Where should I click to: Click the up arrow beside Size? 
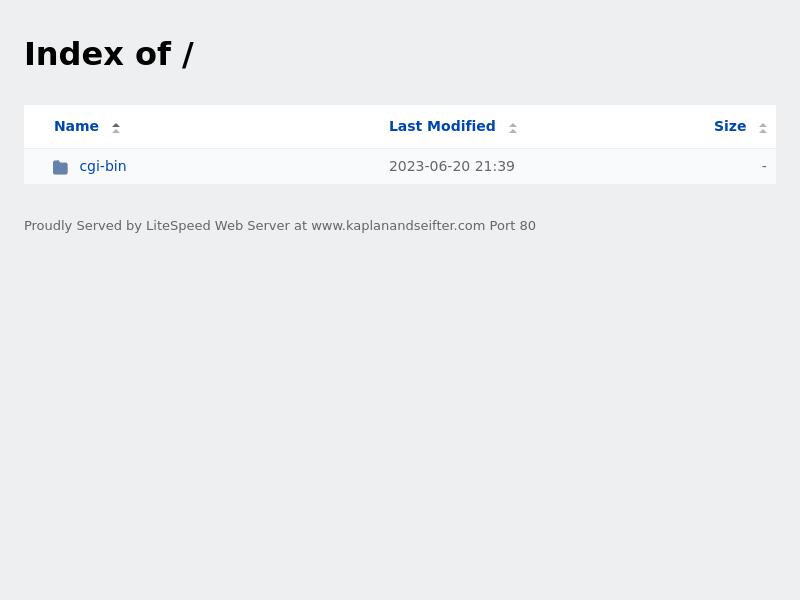pyautogui.click(x=763, y=123)
